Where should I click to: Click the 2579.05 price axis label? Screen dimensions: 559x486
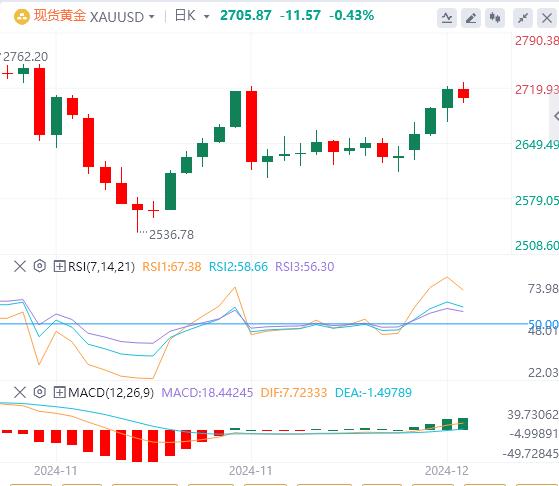click(537, 200)
